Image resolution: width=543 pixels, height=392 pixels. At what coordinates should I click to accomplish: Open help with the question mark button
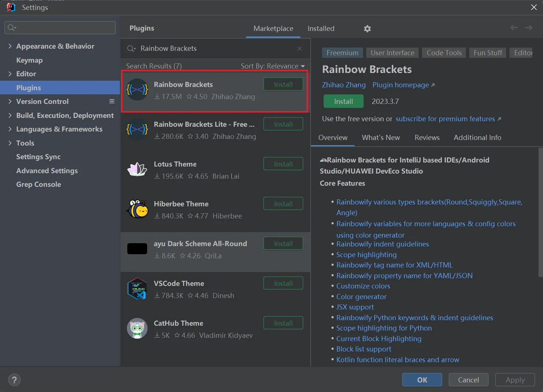(x=14, y=380)
